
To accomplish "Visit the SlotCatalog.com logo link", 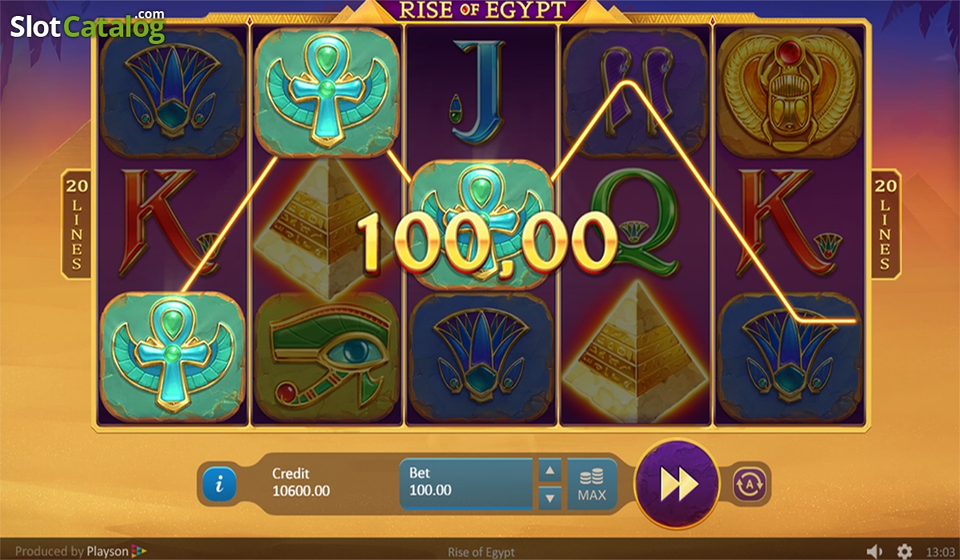I will click(88, 26).
